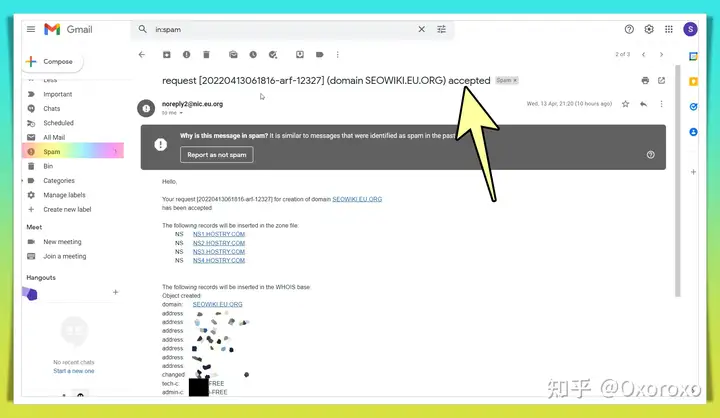720x418 pixels.
Task: Select the Spam folder
Action: (73, 151)
